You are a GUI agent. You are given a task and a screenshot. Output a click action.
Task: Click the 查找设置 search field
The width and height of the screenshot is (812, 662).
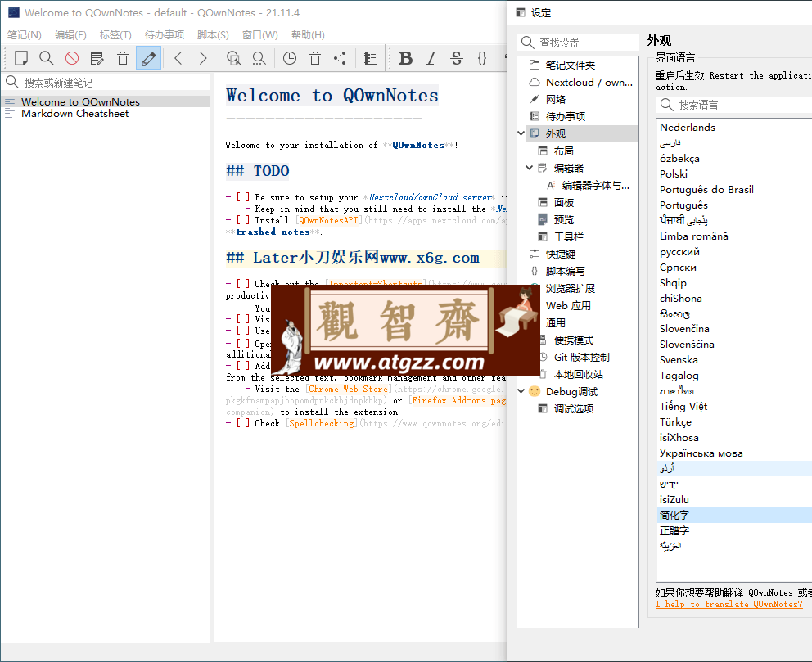tap(578, 43)
